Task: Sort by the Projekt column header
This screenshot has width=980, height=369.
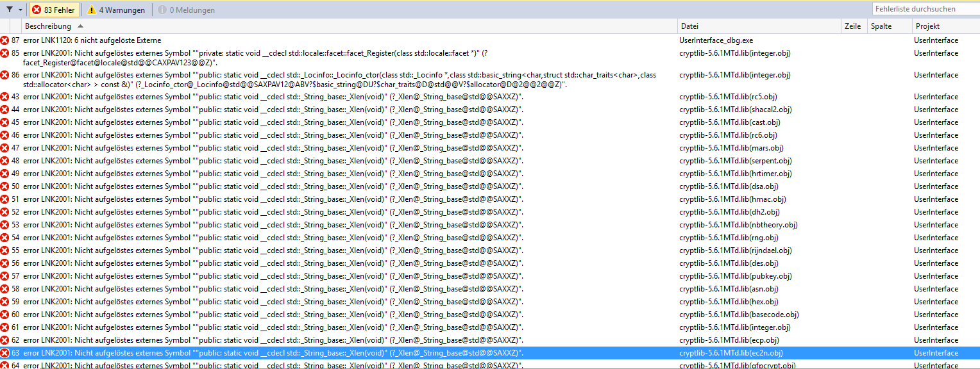Action: pyautogui.click(x=946, y=26)
